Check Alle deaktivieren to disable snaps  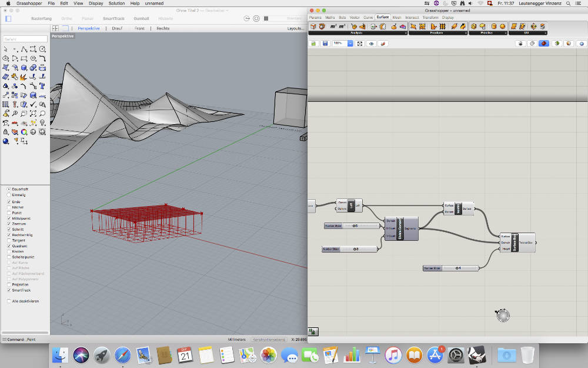pyautogui.click(x=9, y=301)
